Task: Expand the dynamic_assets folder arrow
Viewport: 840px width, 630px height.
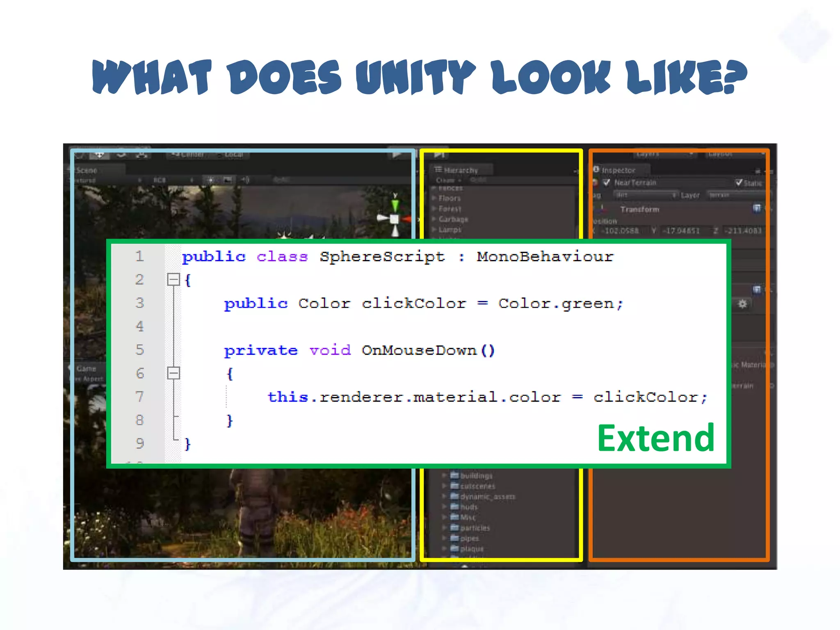Action: pyautogui.click(x=444, y=496)
